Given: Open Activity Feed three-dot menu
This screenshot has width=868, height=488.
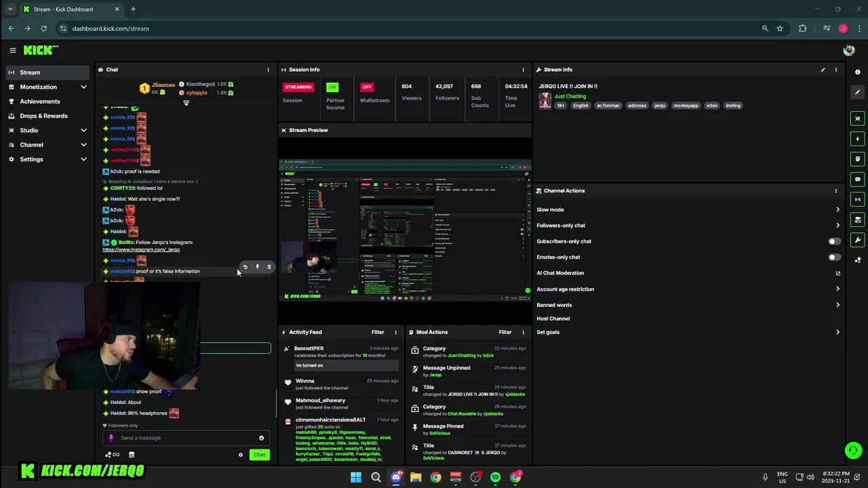Looking at the screenshot, I should (395, 332).
